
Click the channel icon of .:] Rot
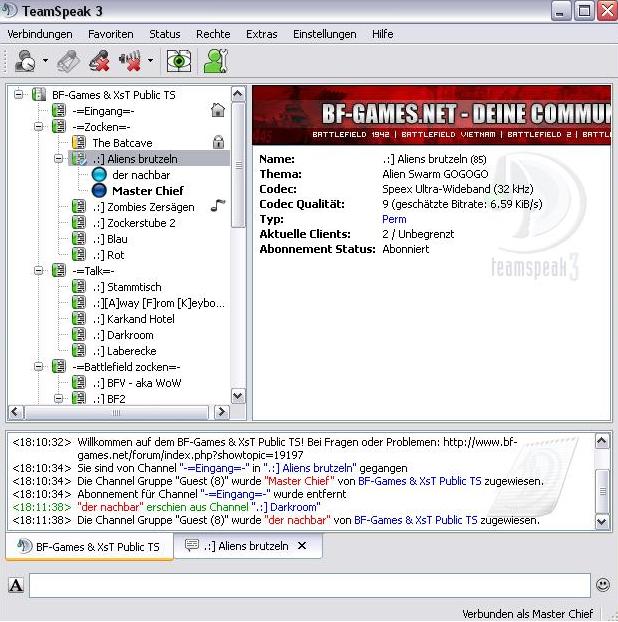(x=79, y=254)
